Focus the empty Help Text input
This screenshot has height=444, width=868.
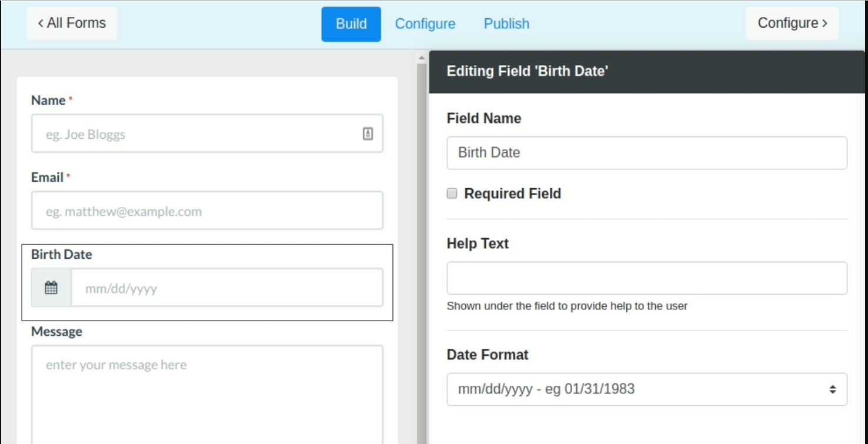tap(646, 278)
